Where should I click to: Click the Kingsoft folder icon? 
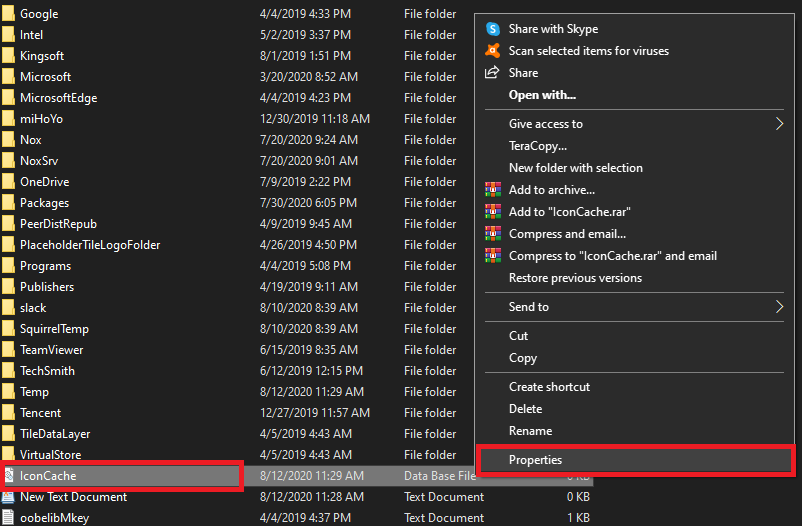point(8,56)
